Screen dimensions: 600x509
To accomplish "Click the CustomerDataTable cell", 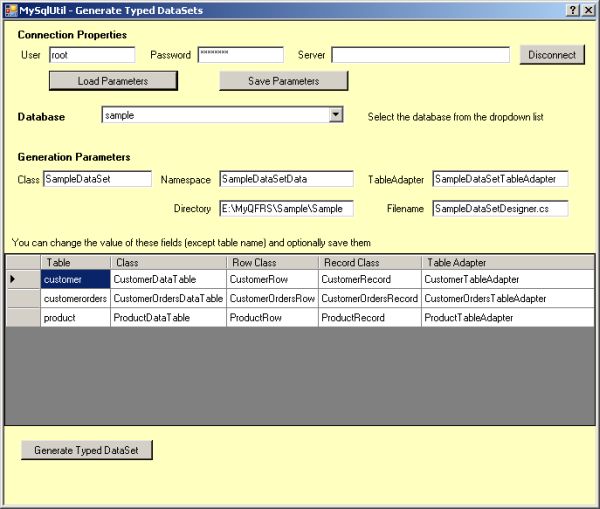I will point(168,279).
